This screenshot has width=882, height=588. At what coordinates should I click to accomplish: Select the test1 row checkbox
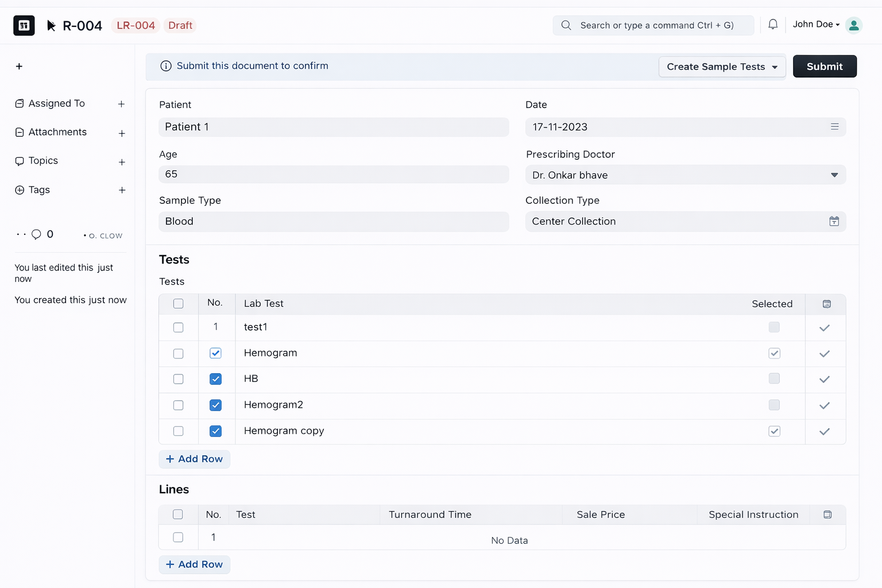(x=178, y=327)
